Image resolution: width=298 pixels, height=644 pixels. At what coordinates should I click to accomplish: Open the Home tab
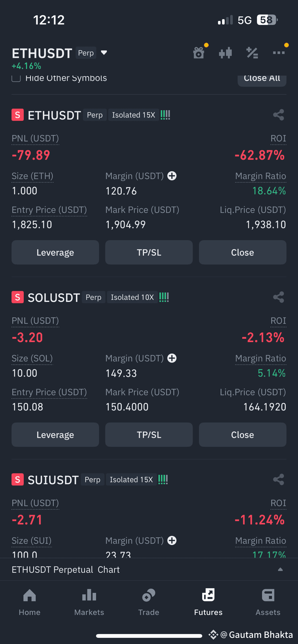[x=30, y=602]
